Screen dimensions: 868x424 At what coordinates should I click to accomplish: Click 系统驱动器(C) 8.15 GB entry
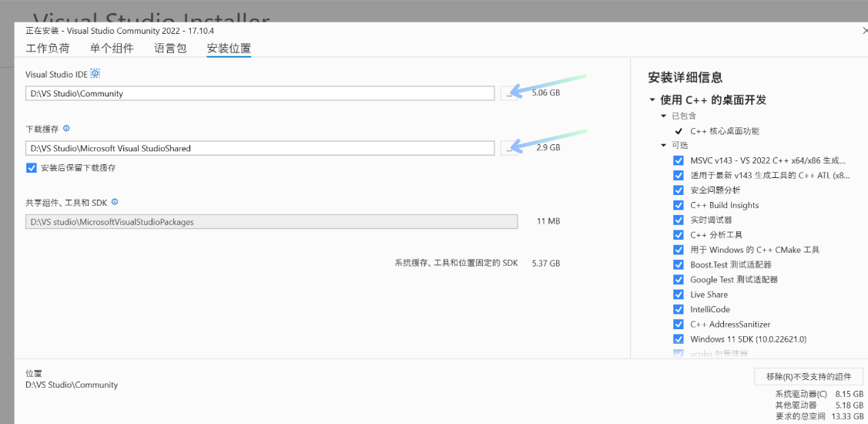819,395
